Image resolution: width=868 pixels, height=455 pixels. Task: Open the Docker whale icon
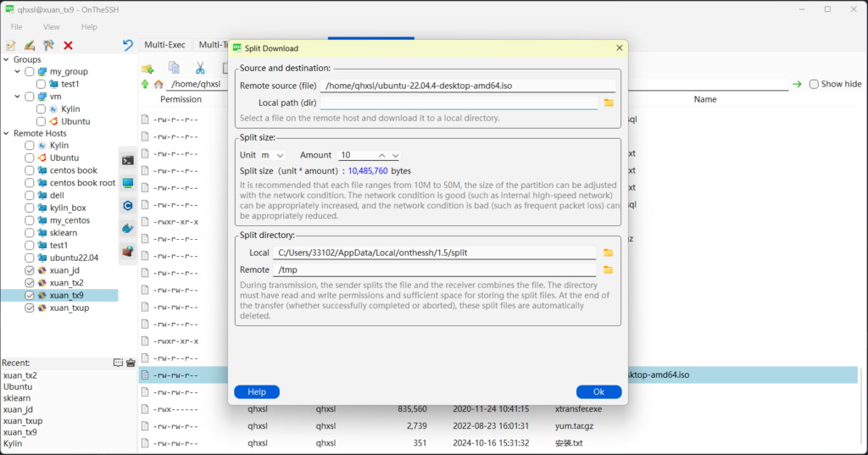pos(128,228)
